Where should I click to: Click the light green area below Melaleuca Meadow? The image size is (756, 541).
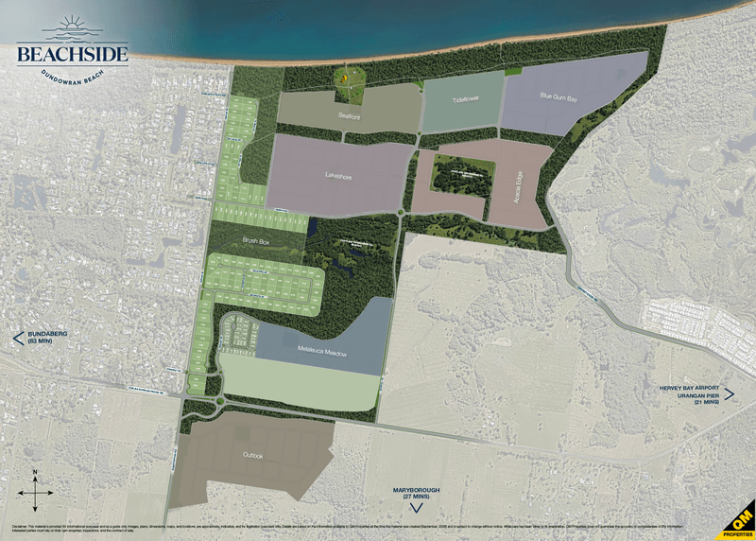click(299, 384)
